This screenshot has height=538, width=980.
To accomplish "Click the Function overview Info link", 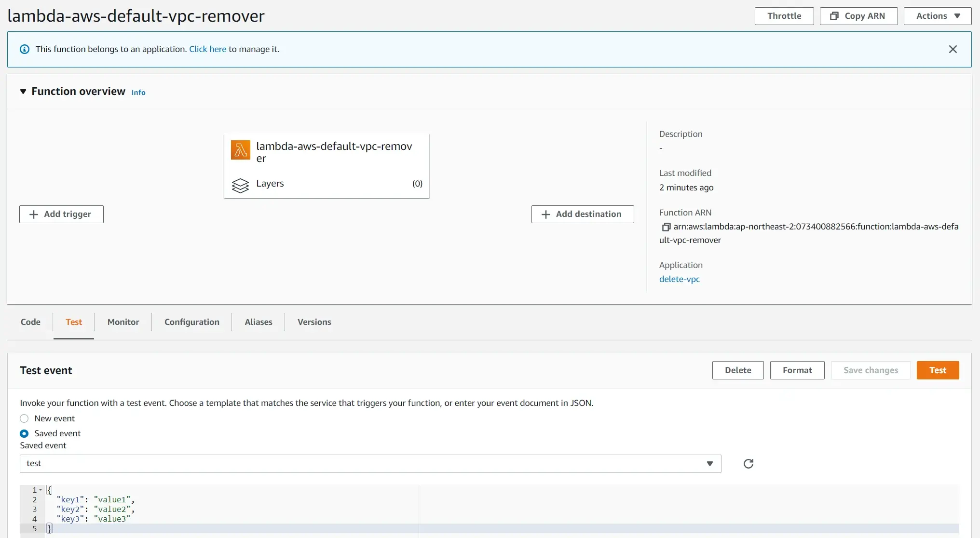I will pos(138,93).
